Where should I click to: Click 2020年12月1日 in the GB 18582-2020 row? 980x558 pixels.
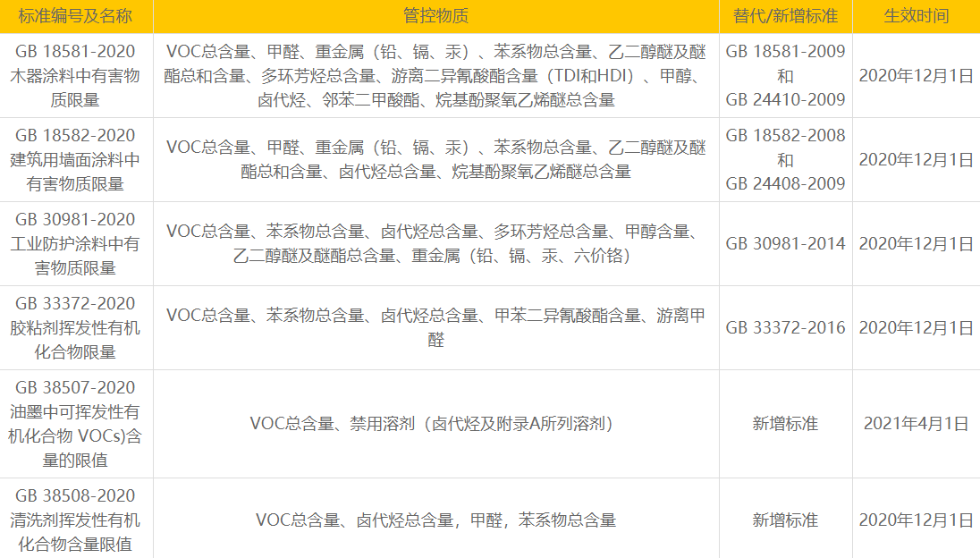(x=917, y=159)
